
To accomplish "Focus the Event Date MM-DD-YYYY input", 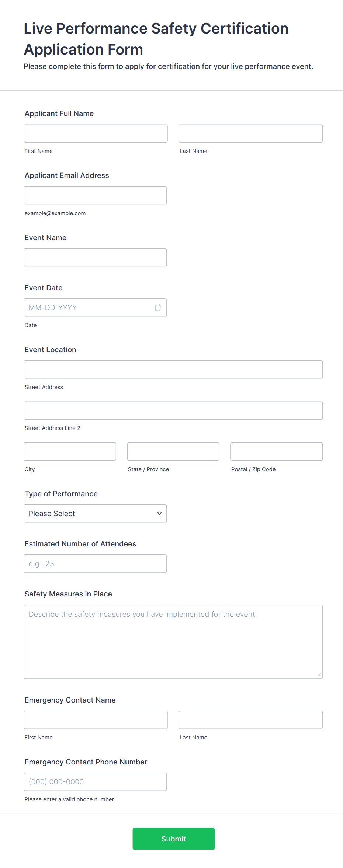I will 89,308.
